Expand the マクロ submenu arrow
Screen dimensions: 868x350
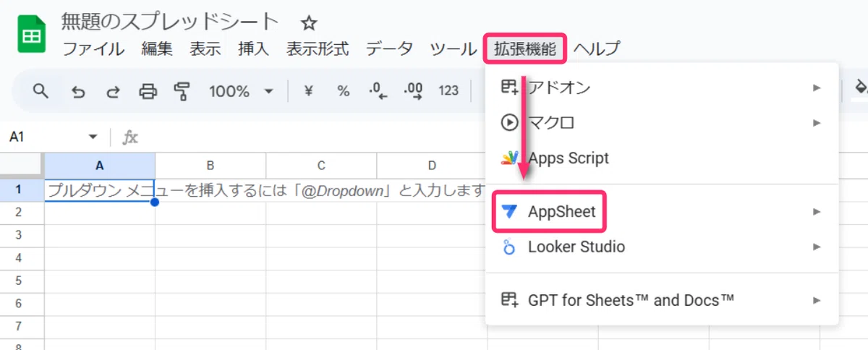[x=817, y=123]
